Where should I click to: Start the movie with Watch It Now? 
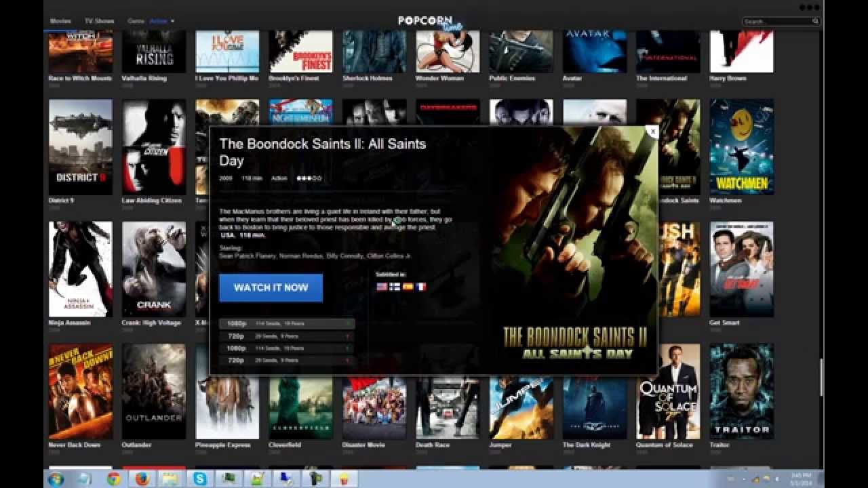click(x=271, y=287)
